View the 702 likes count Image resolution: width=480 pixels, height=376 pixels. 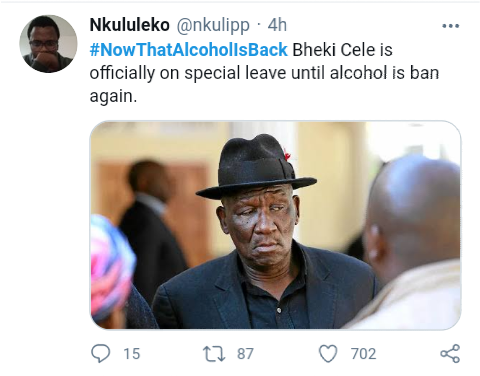click(x=363, y=354)
